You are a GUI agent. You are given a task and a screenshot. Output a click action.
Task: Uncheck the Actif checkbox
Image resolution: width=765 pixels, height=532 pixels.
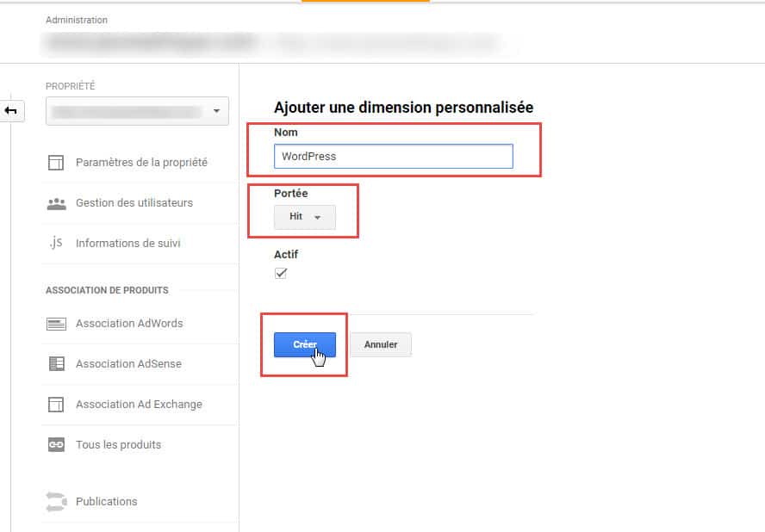click(x=281, y=274)
